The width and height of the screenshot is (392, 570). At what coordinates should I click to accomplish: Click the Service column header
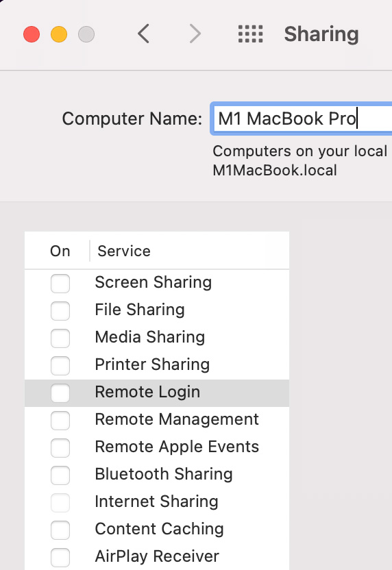pos(124,251)
